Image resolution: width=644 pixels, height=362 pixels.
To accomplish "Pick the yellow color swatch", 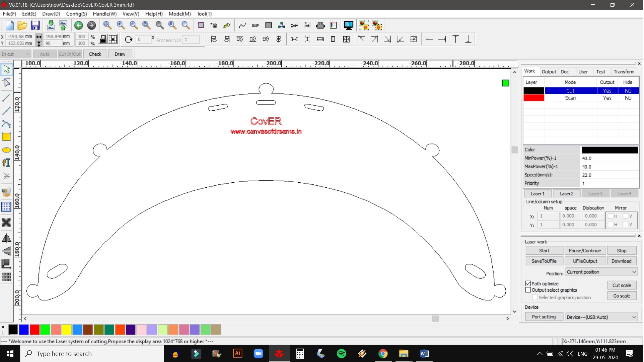I will pos(67,330).
